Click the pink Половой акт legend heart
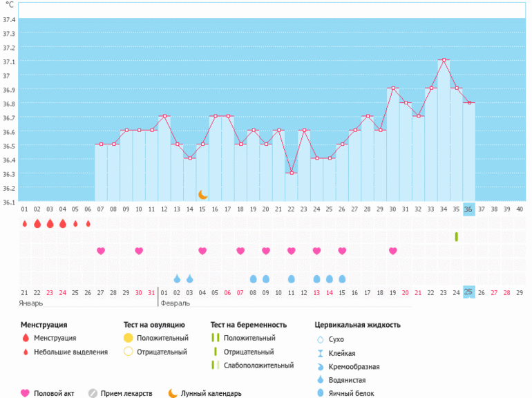This screenshot has width=532, height=398. (x=26, y=393)
